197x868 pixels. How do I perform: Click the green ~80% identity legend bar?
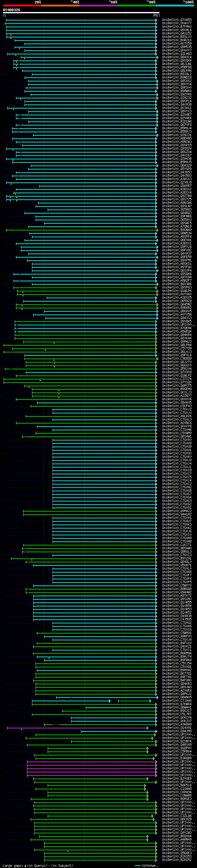click(x=137, y=6)
